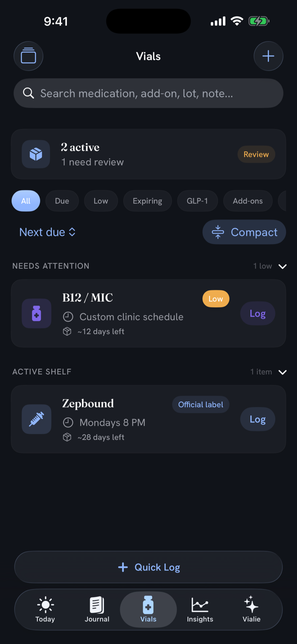Image resolution: width=297 pixels, height=644 pixels.
Task: Tap the Zepbound syringe icon
Action: 36,419
